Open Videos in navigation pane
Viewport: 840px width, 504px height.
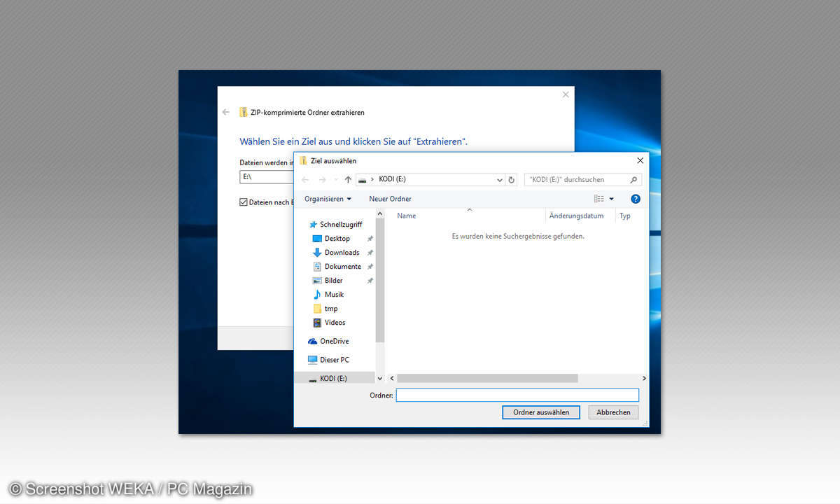pyautogui.click(x=329, y=323)
